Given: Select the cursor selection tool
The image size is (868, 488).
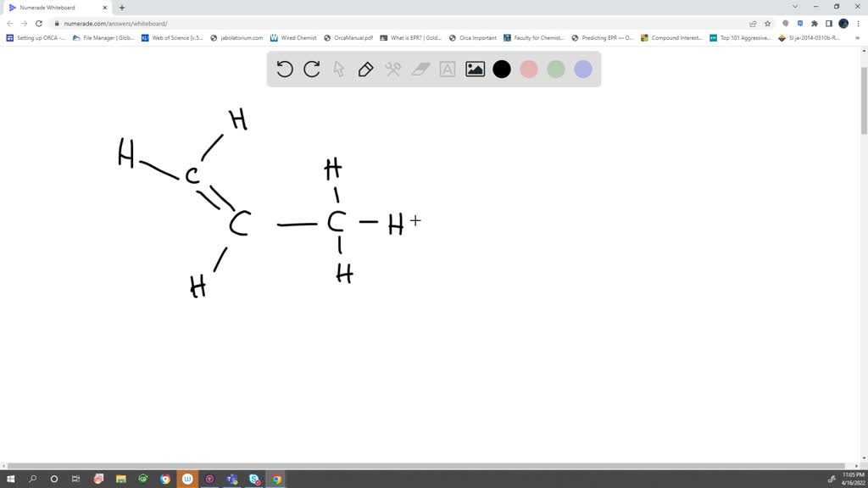Looking at the screenshot, I should [339, 69].
